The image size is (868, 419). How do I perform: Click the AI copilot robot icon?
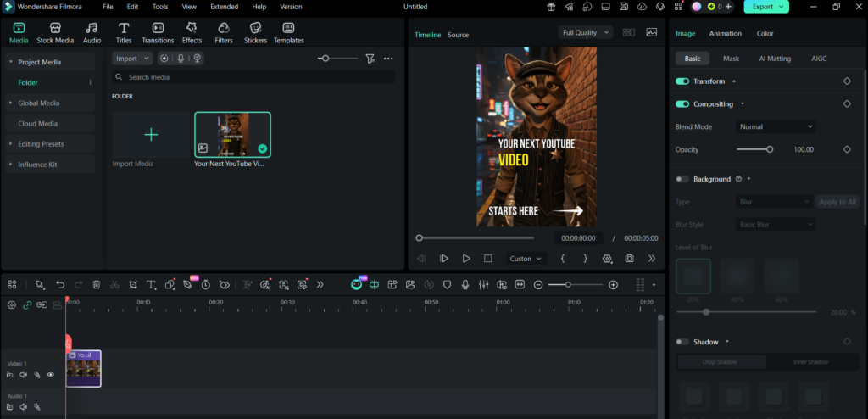coord(357,284)
